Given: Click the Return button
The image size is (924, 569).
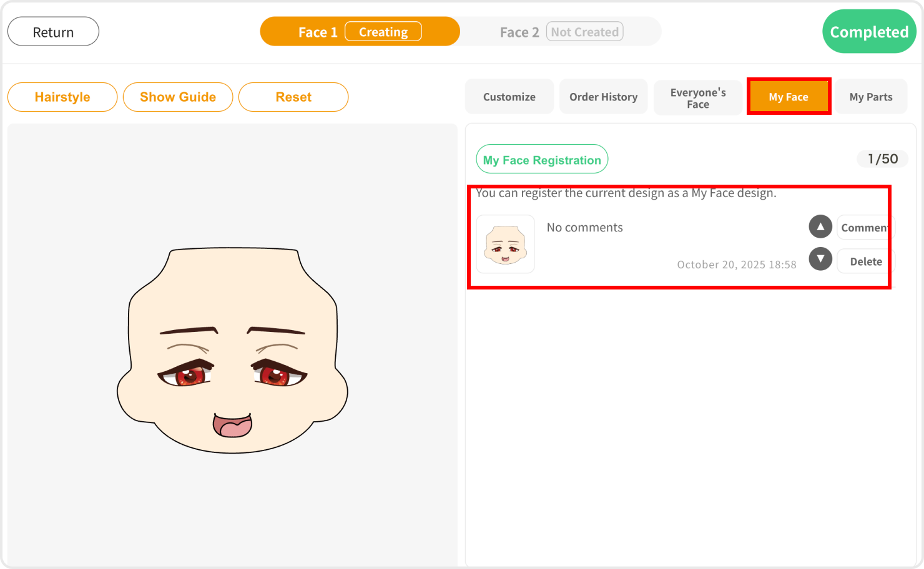Looking at the screenshot, I should pyautogui.click(x=53, y=32).
